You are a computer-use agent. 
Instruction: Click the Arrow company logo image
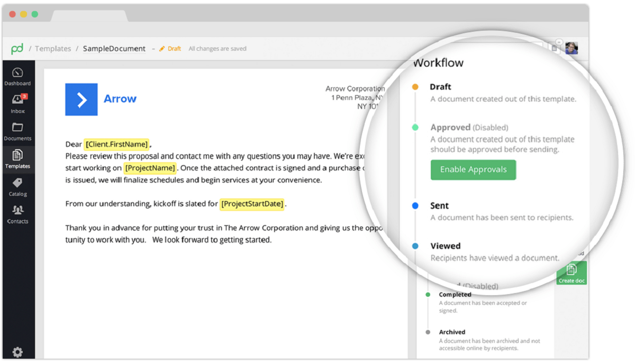(81, 99)
